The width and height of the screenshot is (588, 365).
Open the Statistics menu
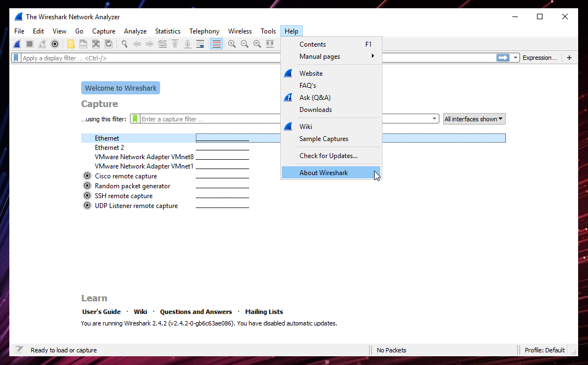coord(168,31)
